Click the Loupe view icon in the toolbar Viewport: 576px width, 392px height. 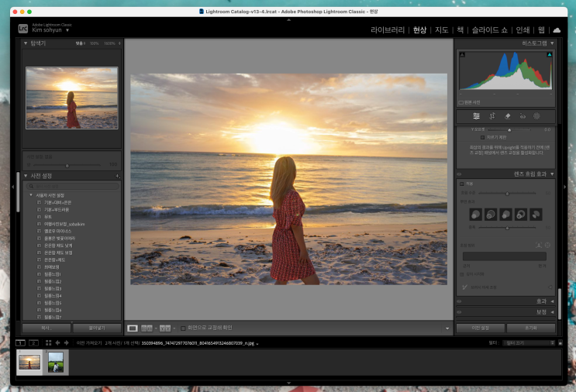(x=133, y=328)
